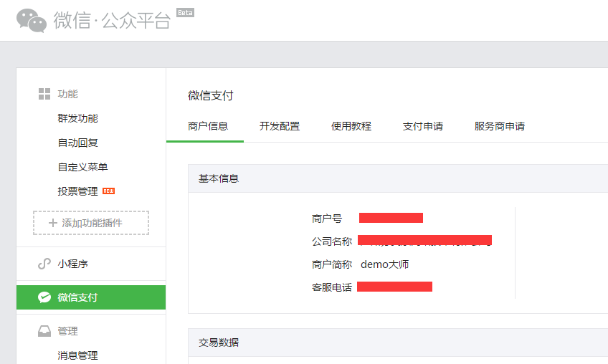
Task: Switch to the 使用教程 tab
Action: 351,126
